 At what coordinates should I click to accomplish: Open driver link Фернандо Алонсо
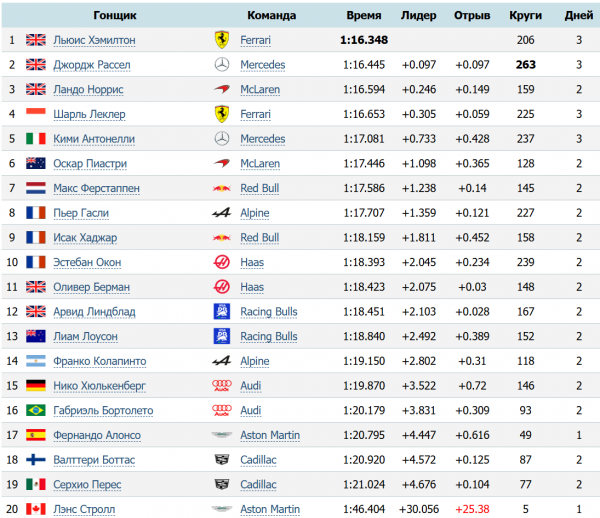tap(97, 435)
